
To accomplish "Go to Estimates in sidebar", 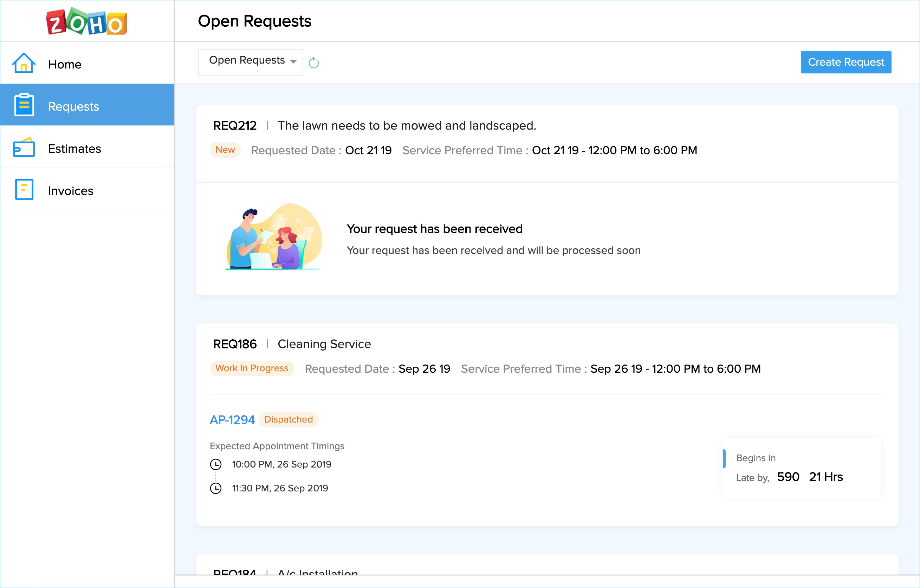I will (x=74, y=149).
